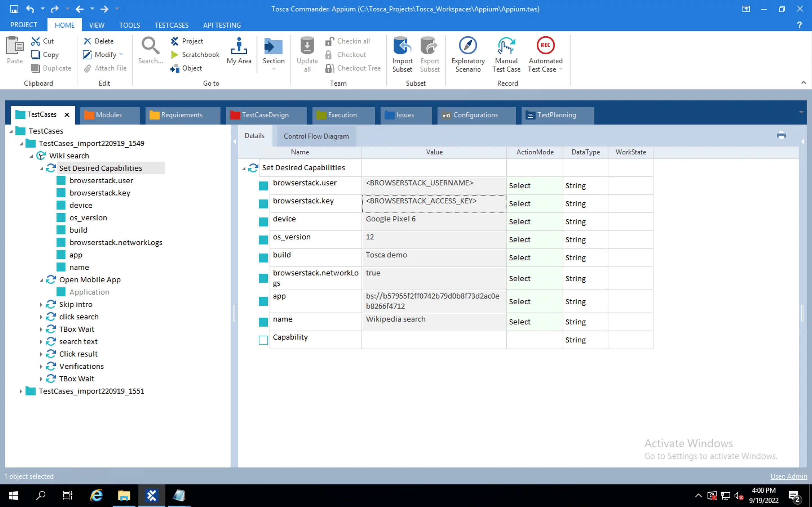Click the Scratchbook play icon

click(175, 55)
